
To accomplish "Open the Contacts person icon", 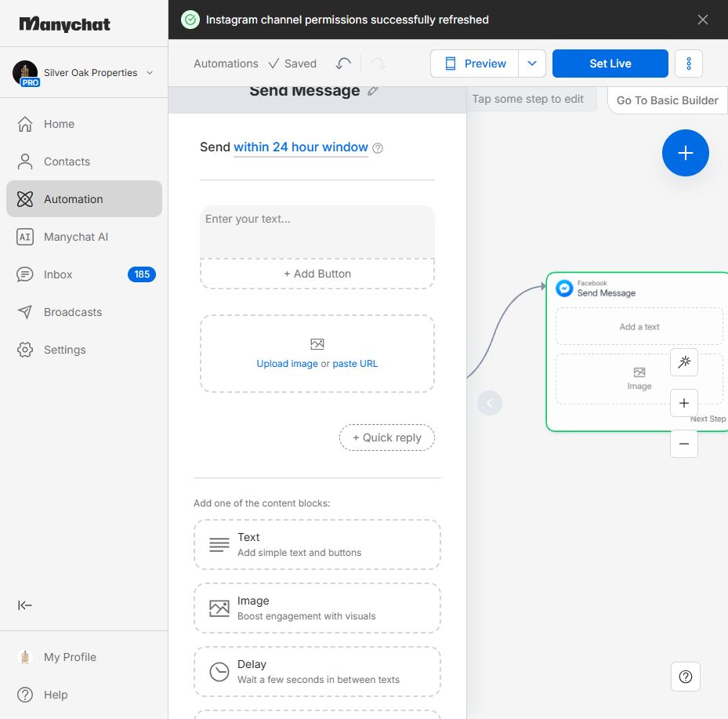I will [x=25, y=162].
